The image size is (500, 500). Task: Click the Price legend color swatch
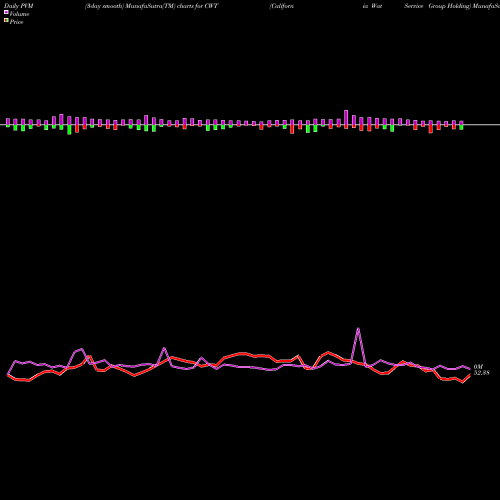(x=6, y=21)
